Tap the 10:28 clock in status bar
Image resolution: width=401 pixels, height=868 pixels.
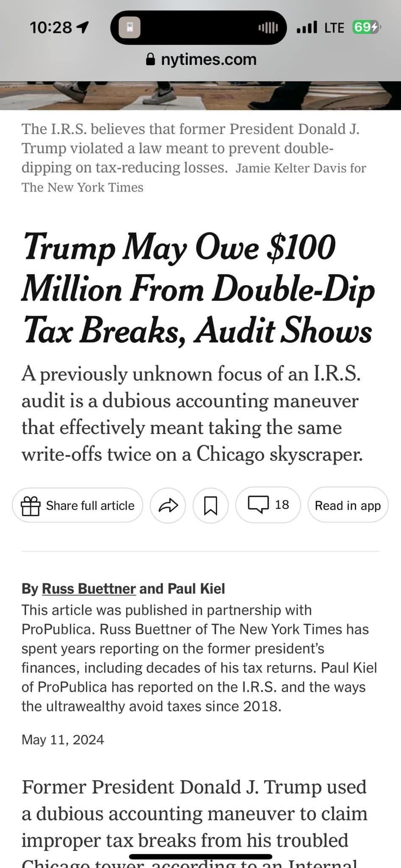(51, 28)
